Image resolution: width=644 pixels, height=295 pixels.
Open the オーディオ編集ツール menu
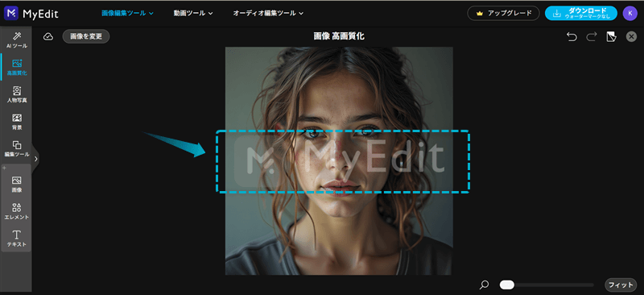click(x=268, y=13)
